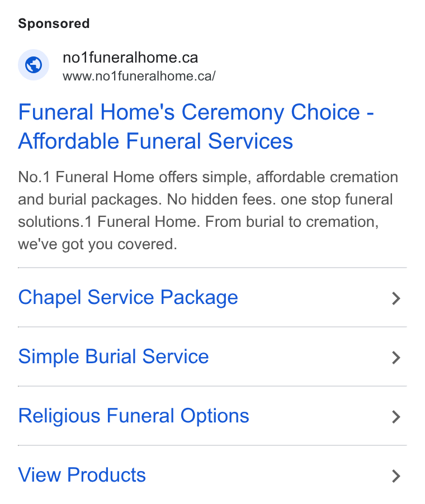Click the Simple Burial Service arrow
The width and height of the screenshot is (425, 504).
point(396,358)
